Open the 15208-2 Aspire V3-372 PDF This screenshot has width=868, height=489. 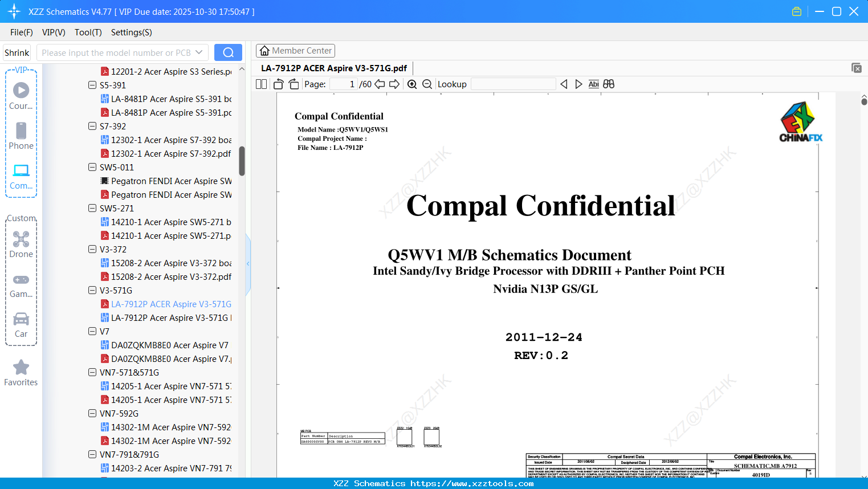[x=166, y=276]
